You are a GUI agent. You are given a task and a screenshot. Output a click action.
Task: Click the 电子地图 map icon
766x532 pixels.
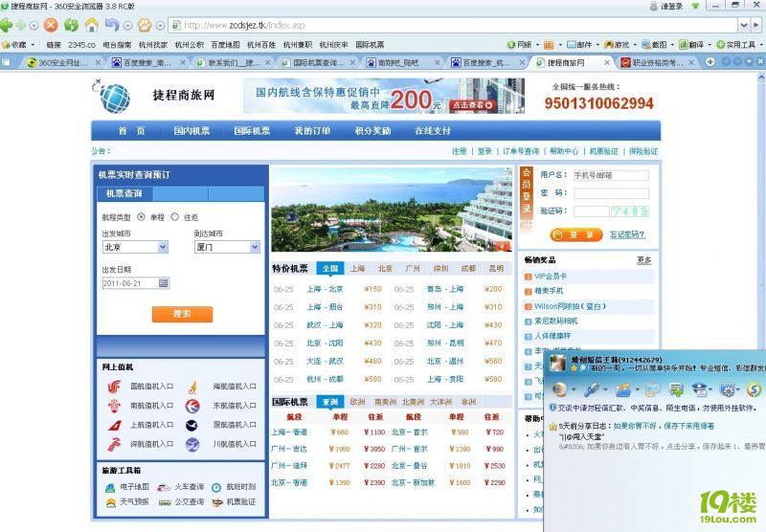[x=110, y=487]
